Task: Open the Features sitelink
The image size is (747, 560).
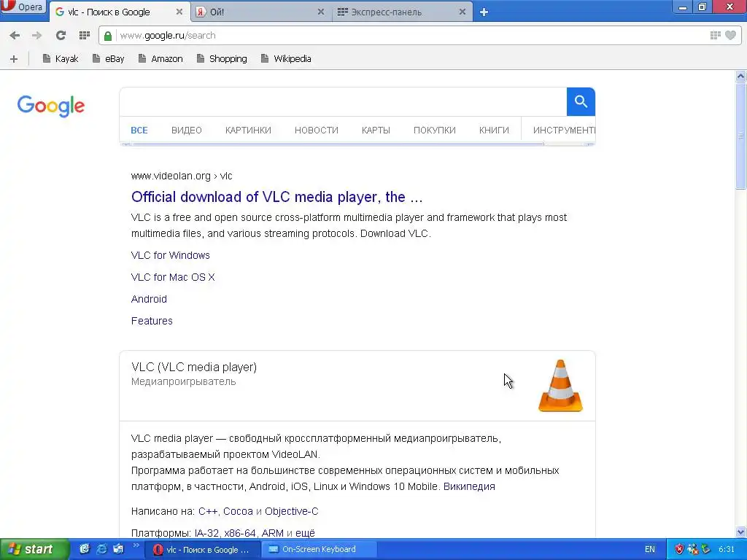Action: tap(152, 321)
